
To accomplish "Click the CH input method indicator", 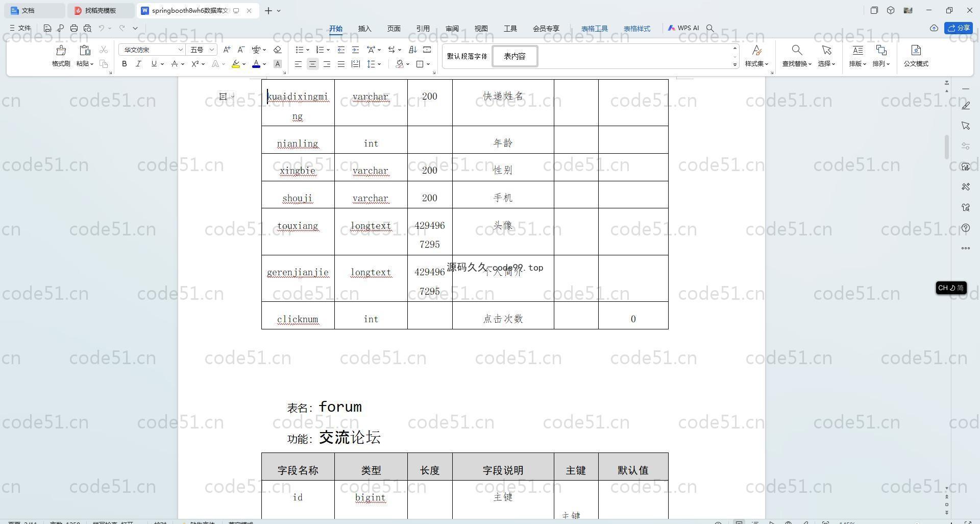I will click(951, 288).
